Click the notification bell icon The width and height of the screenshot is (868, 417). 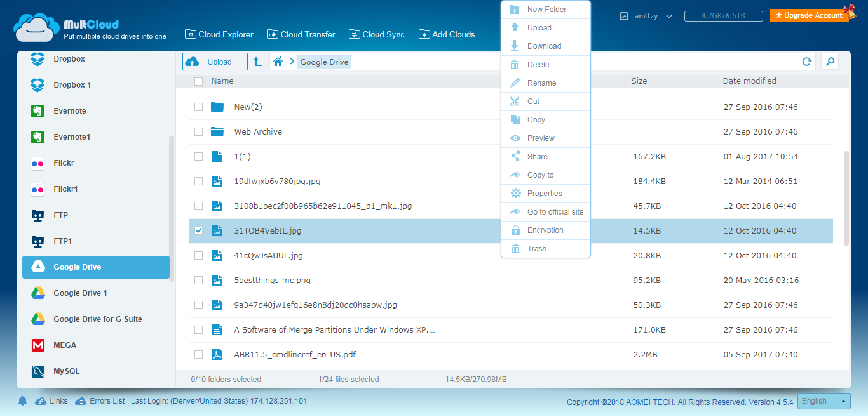(x=23, y=401)
